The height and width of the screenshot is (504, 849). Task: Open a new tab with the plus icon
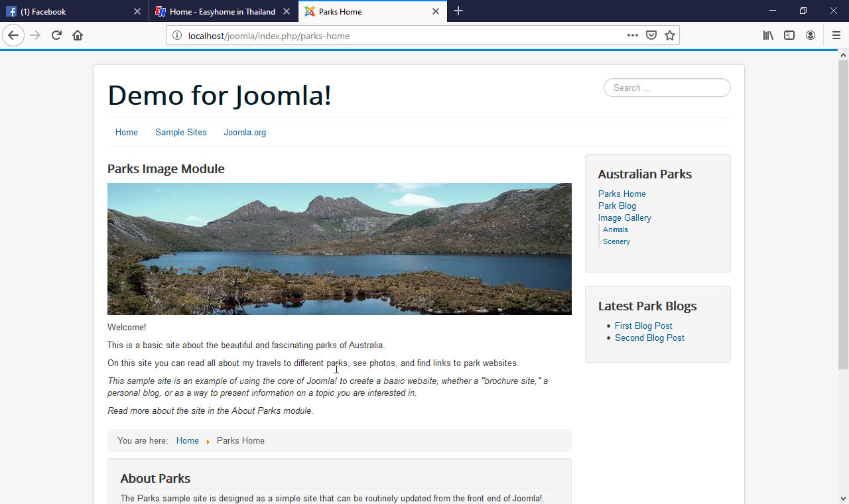point(458,11)
